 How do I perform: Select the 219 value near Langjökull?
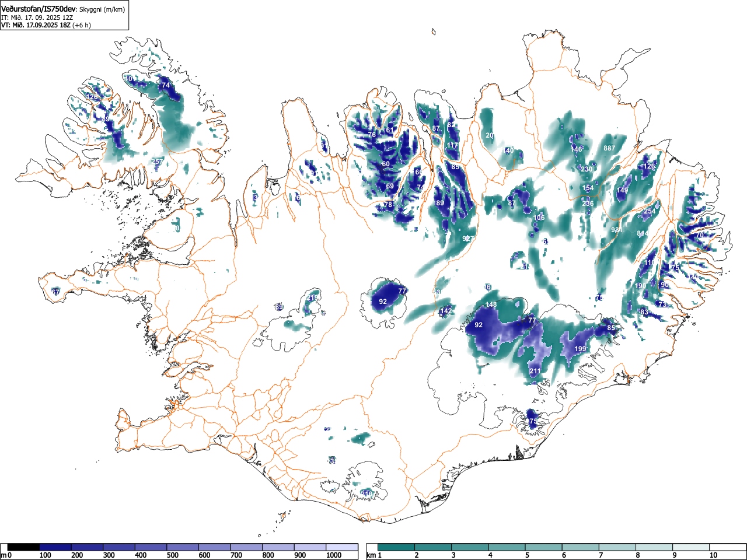pyautogui.click(x=312, y=298)
